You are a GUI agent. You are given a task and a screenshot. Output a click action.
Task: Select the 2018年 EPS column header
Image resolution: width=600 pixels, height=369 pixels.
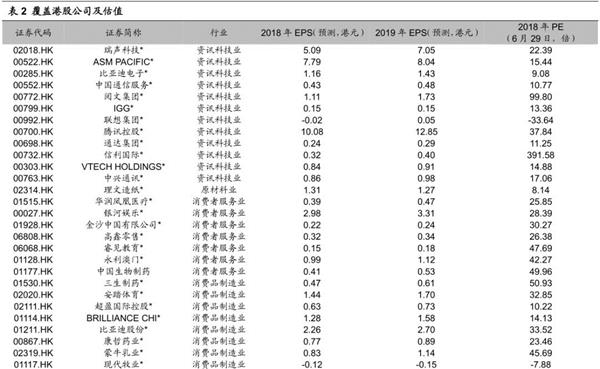click(x=312, y=33)
